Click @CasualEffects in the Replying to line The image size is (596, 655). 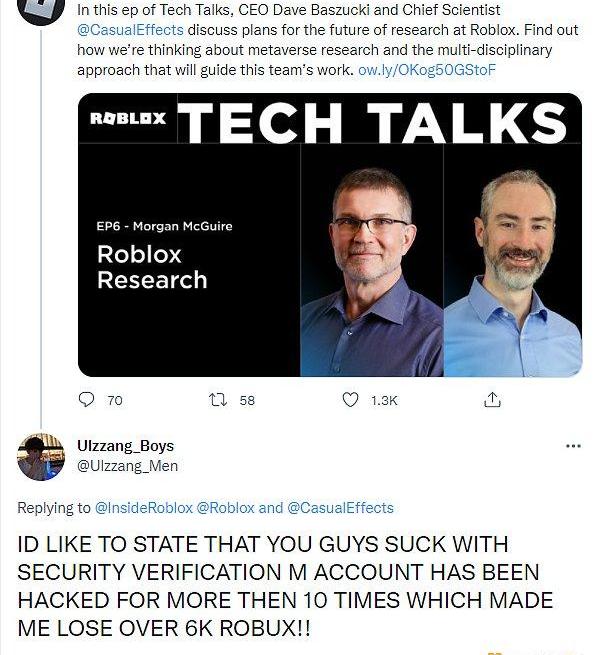pos(340,508)
